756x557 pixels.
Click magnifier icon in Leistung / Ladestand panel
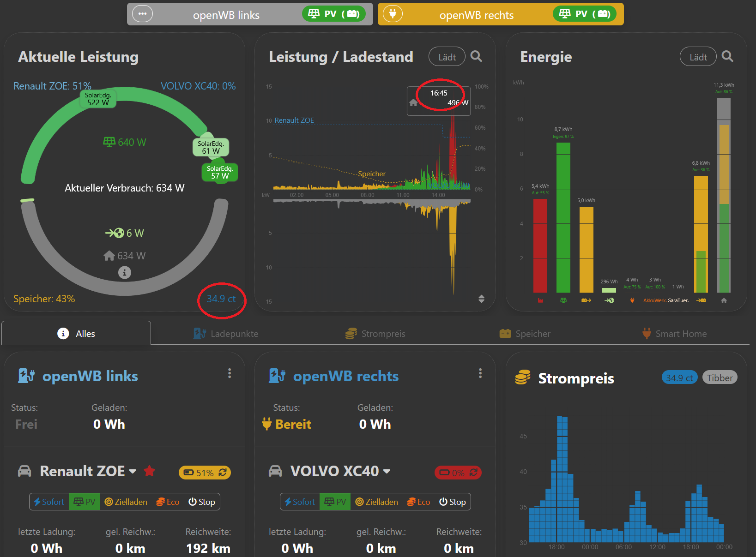tap(476, 56)
